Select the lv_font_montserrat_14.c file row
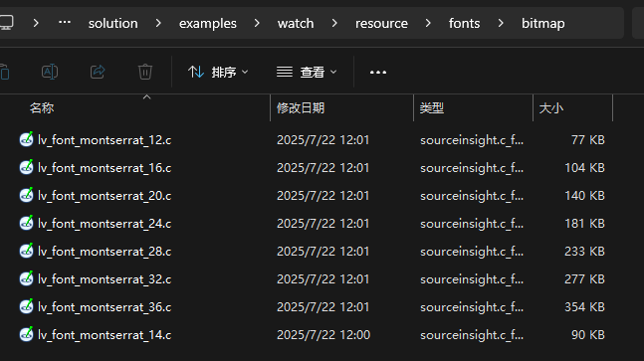Image resolution: width=644 pixels, height=361 pixels. [313, 335]
